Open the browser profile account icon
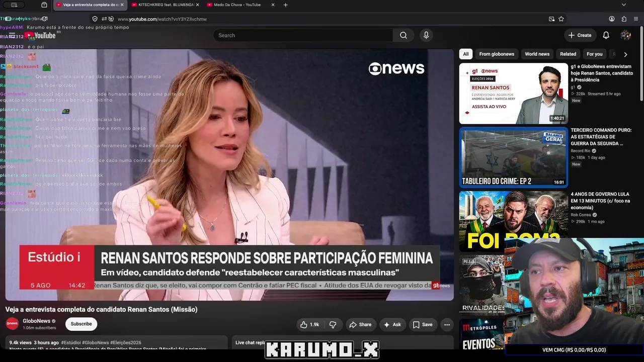 612,19
